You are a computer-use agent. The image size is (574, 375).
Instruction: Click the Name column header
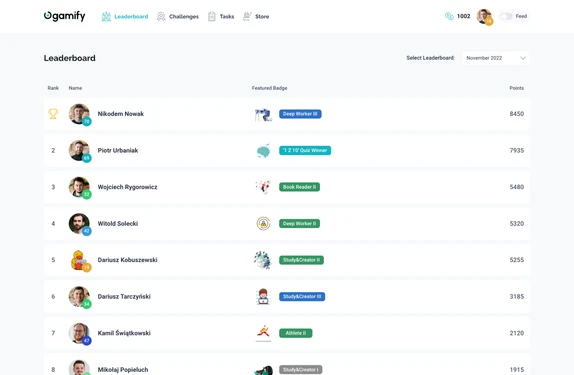(x=75, y=88)
